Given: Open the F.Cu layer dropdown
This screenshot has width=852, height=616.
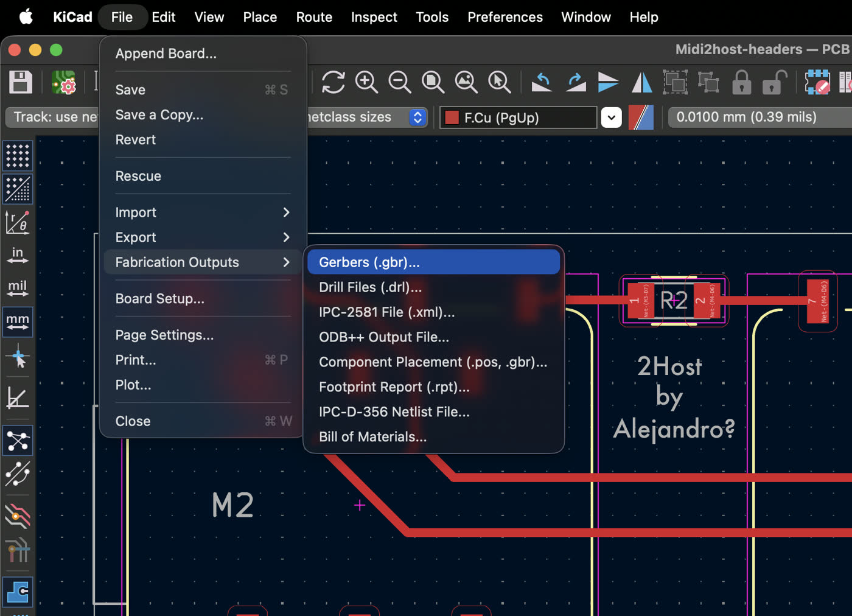Looking at the screenshot, I should [611, 117].
